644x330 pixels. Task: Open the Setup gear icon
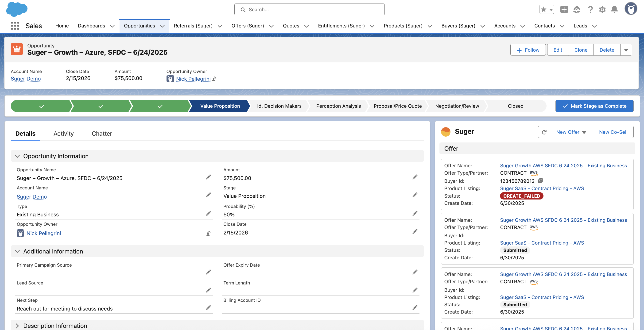tap(602, 9)
